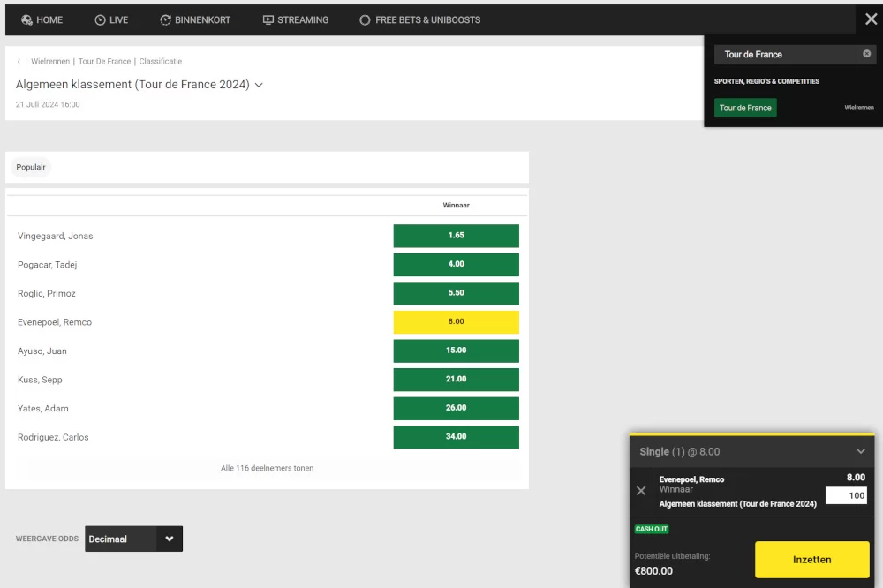Remove Evenepoel bet from the betslip
Image resolution: width=883 pixels, height=588 pixels.
tap(641, 491)
